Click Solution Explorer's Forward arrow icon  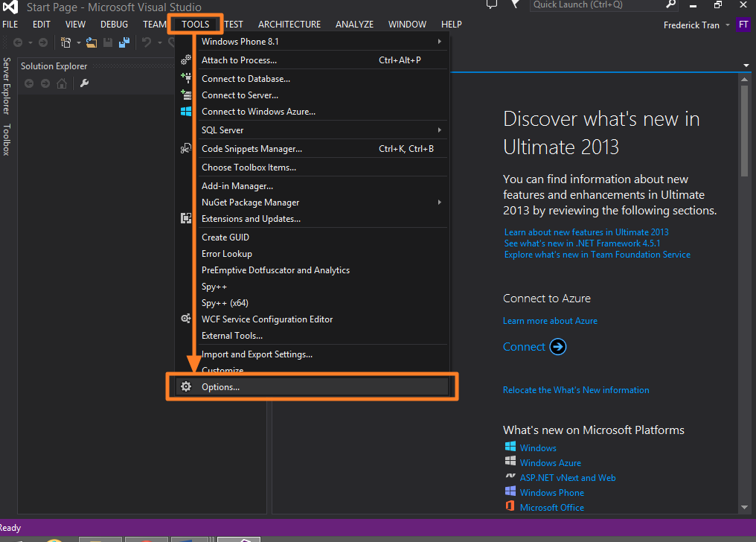pyautogui.click(x=45, y=83)
